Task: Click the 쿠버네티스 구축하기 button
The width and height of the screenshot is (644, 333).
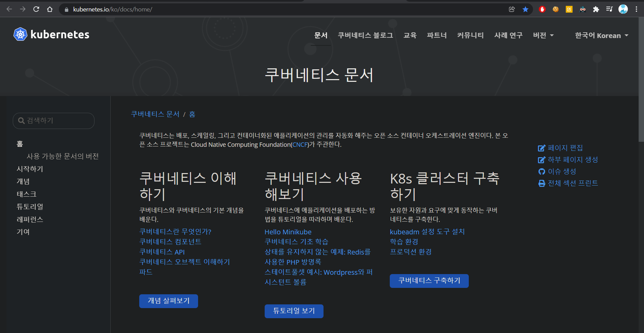Action: [429, 281]
